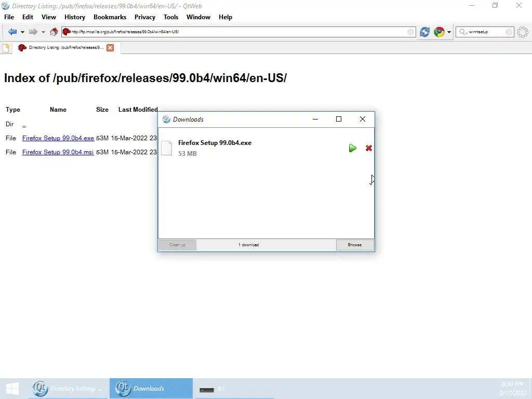Open the Help menu

click(x=225, y=17)
